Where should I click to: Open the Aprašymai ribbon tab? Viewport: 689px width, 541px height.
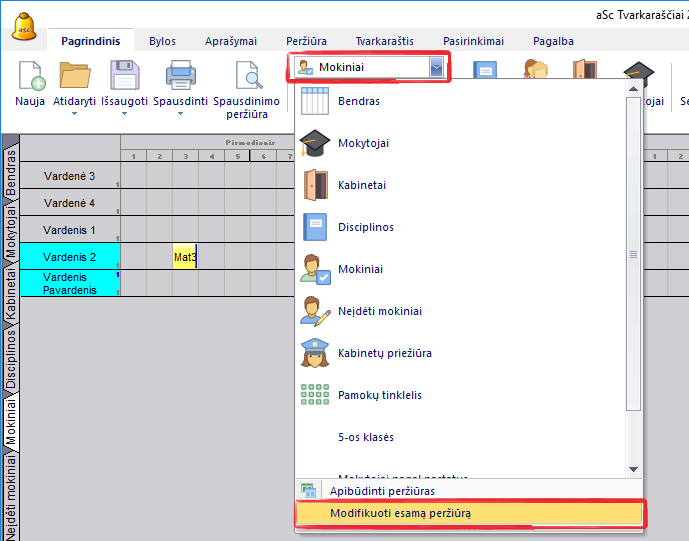click(230, 41)
